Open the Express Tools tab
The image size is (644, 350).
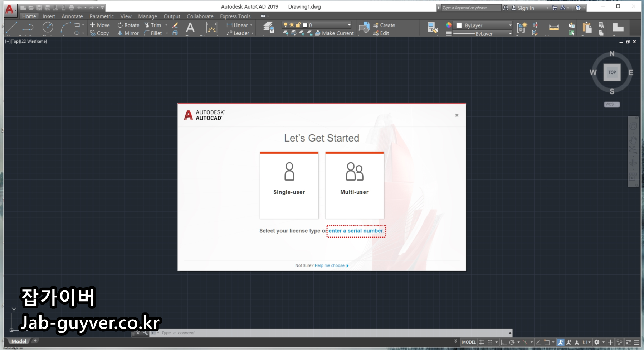235,16
